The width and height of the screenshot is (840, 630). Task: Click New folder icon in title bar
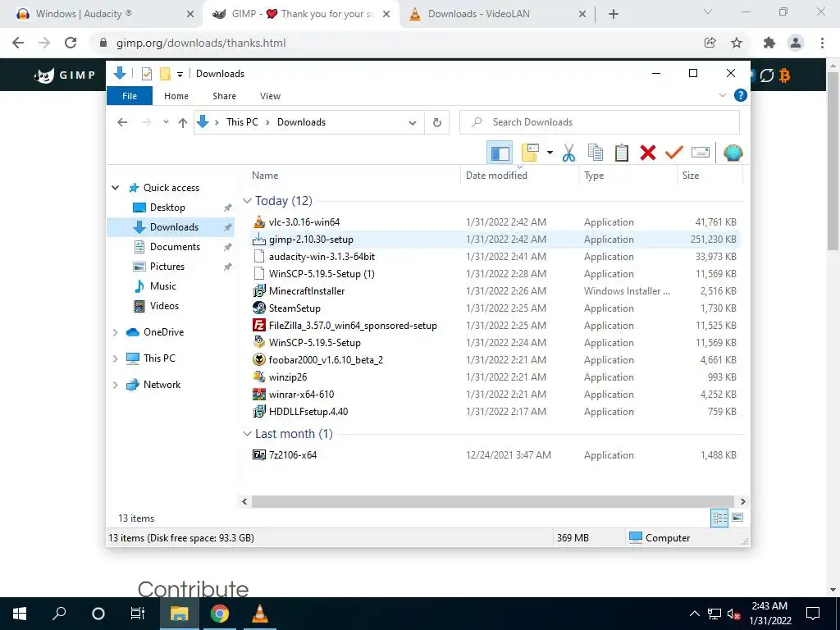tap(165, 74)
